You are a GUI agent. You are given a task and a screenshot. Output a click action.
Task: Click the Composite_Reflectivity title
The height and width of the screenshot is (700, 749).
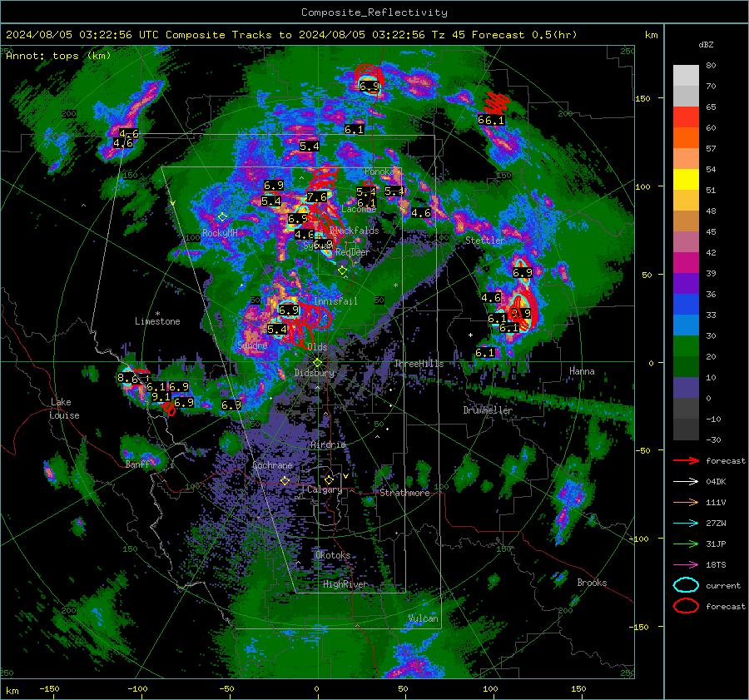[374, 12]
